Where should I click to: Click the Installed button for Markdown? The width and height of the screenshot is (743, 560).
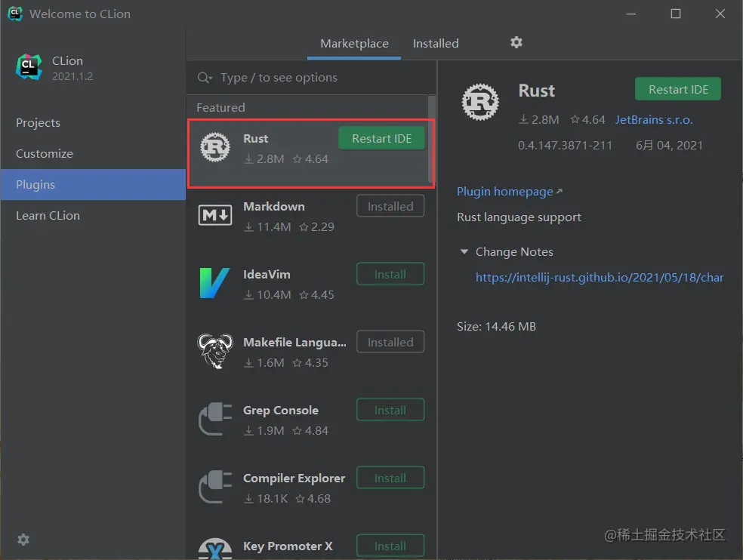pyautogui.click(x=390, y=206)
